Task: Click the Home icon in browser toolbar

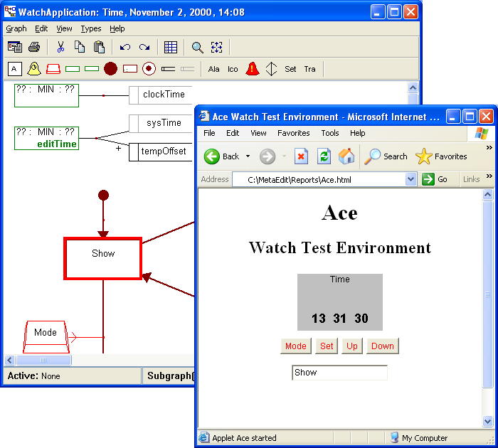Action: 346,156
